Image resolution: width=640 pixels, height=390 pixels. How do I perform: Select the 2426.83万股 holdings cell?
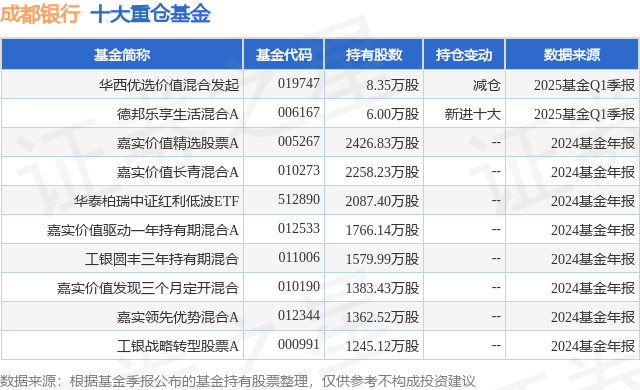coord(382,143)
